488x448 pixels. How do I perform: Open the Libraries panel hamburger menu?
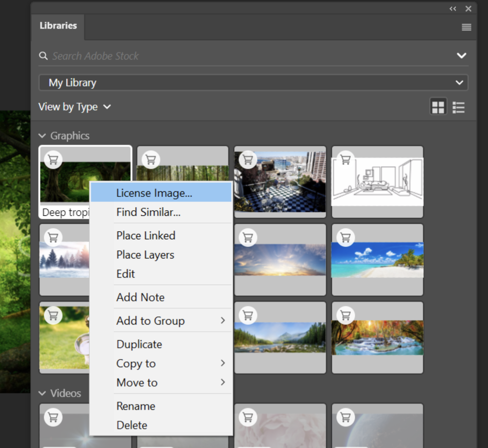pyautogui.click(x=466, y=27)
